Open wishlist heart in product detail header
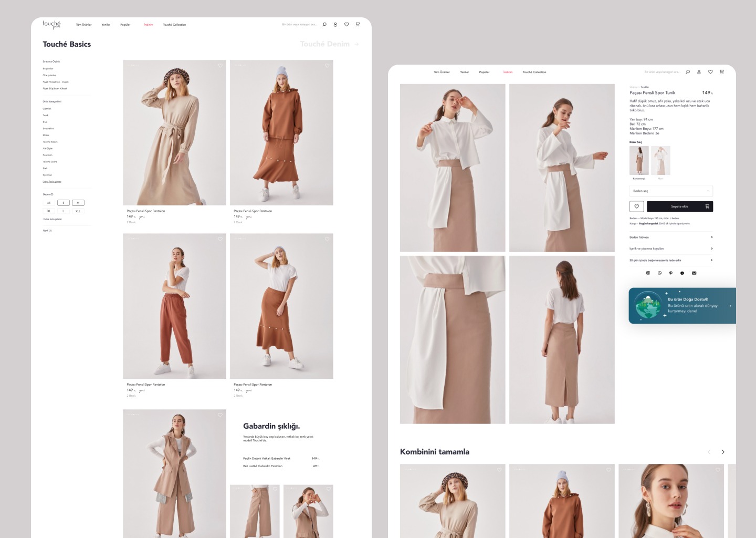The height and width of the screenshot is (538, 756). click(x=710, y=72)
